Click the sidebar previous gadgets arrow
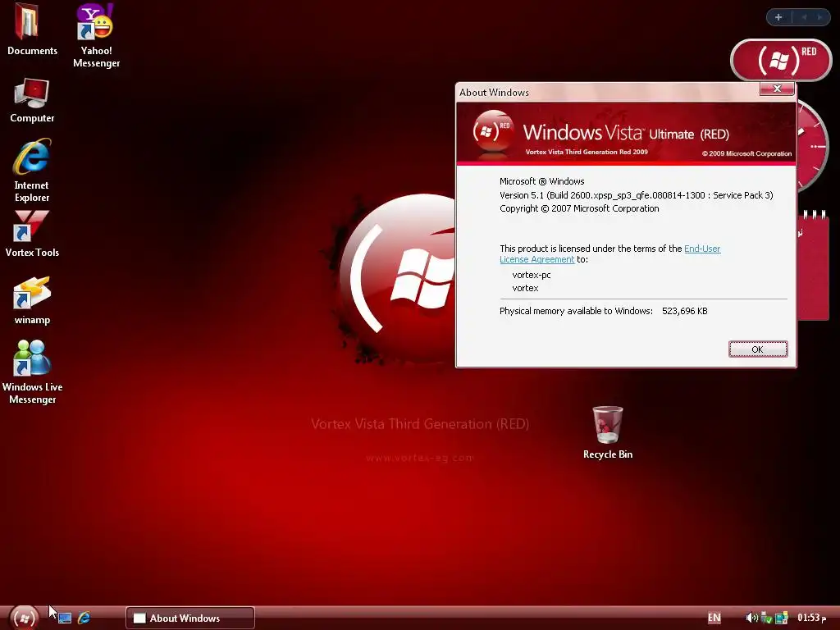This screenshot has height=630, width=840. pyautogui.click(x=804, y=17)
